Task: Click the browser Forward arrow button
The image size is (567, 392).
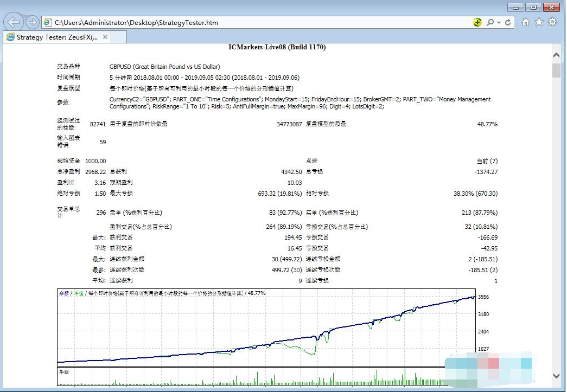Action: click(x=33, y=22)
